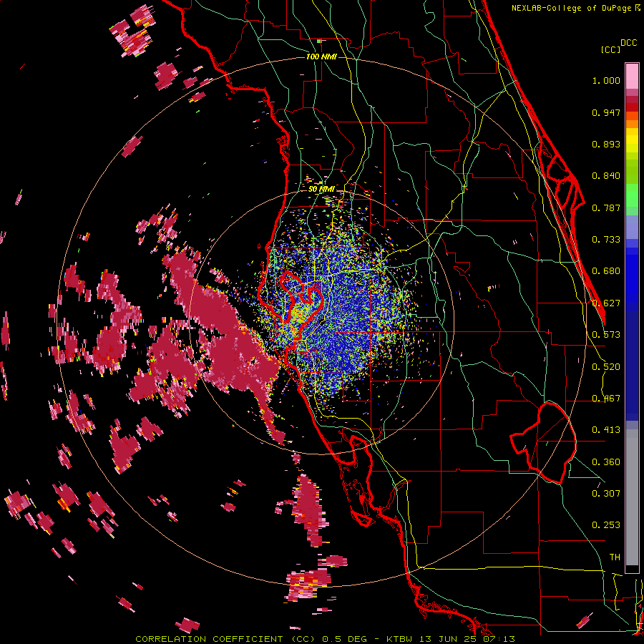
Task: Select the 0.413 scale value
Action: click(606, 430)
